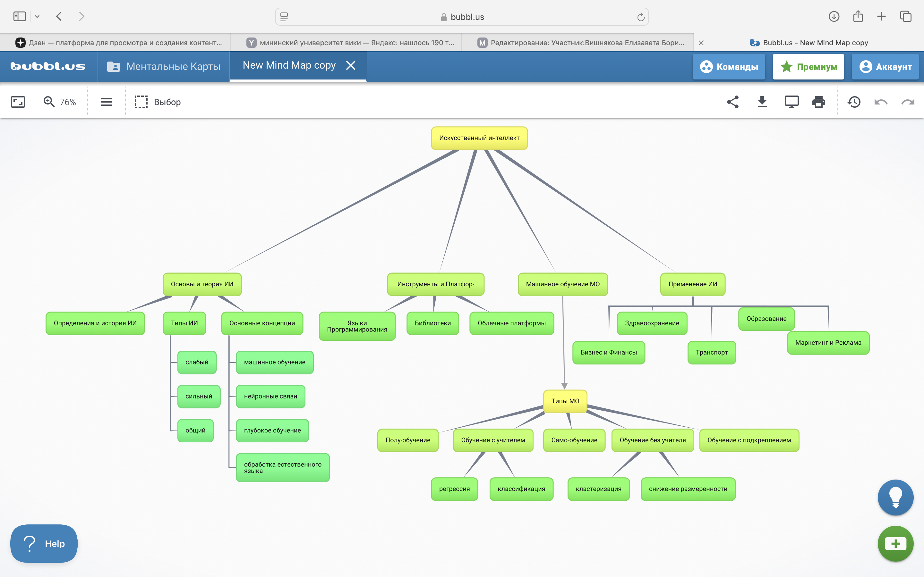Image resolution: width=924 pixels, height=577 pixels.
Task: Click green add new map button
Action: (x=895, y=543)
